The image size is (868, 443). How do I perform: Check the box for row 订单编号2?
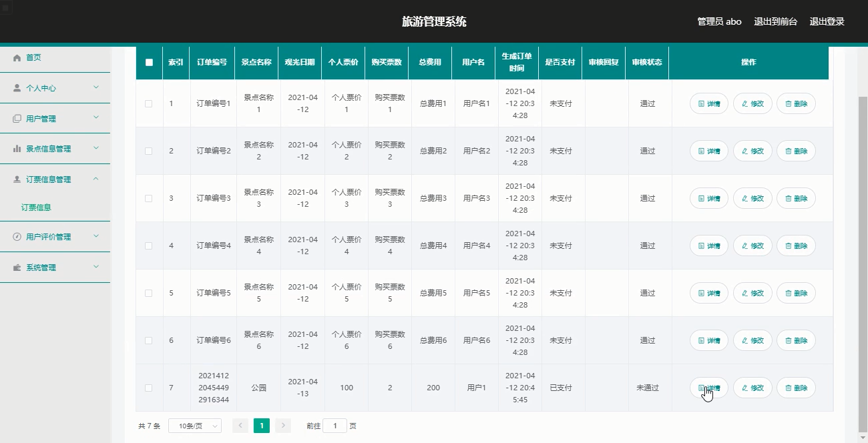(149, 151)
